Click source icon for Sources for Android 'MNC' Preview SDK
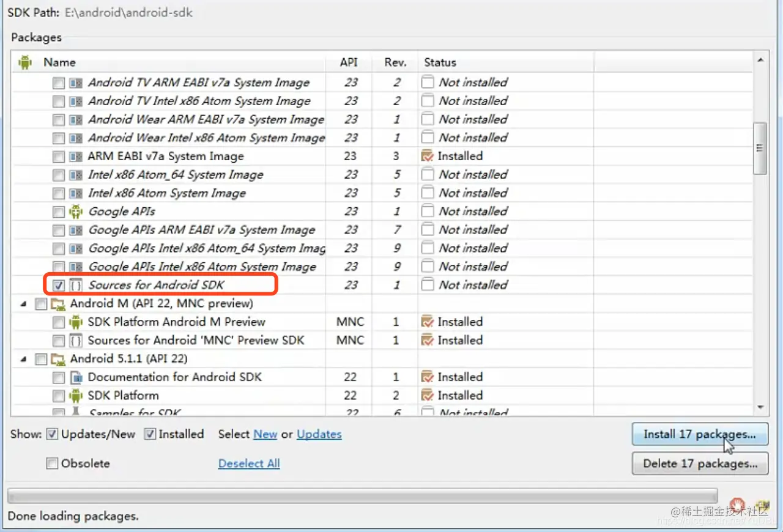 pos(76,340)
